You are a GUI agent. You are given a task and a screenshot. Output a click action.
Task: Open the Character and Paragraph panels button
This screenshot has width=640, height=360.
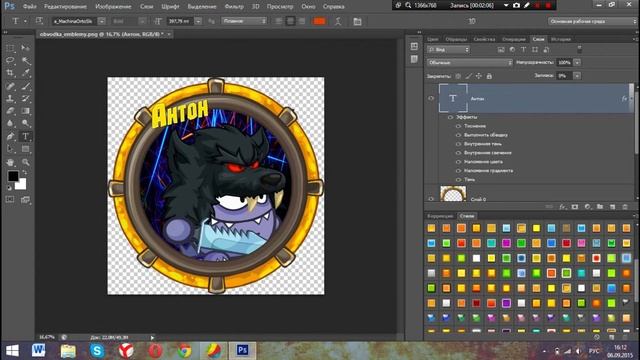358,21
